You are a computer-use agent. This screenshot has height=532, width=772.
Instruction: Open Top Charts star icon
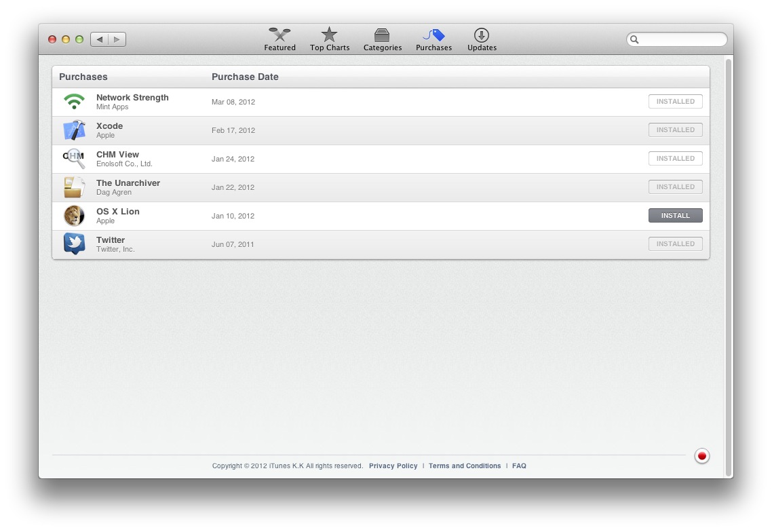[329, 35]
